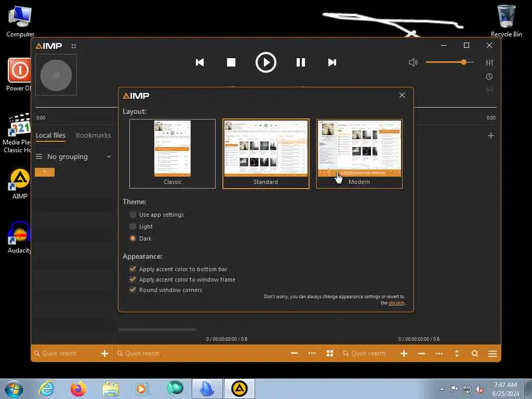This screenshot has height=399, width=532.
Task: Click the left panel Quick search field
Action: click(x=65, y=353)
